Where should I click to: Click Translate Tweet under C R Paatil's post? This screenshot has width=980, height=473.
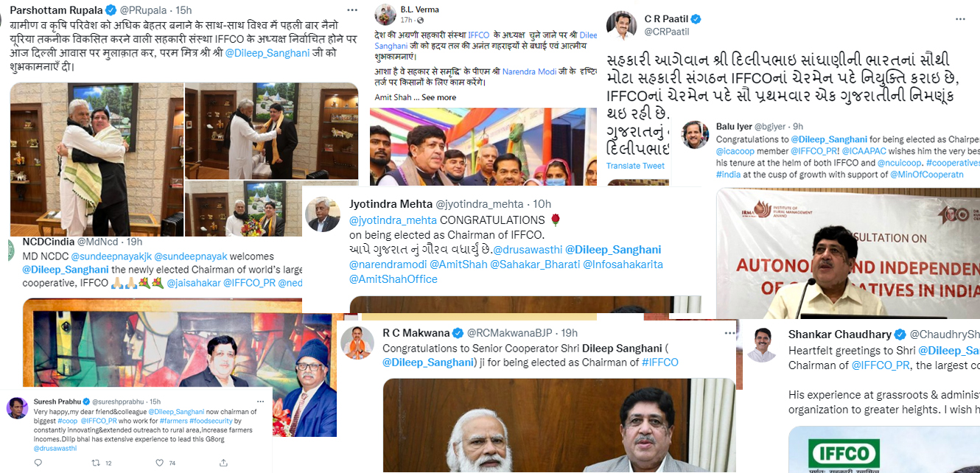(x=635, y=166)
